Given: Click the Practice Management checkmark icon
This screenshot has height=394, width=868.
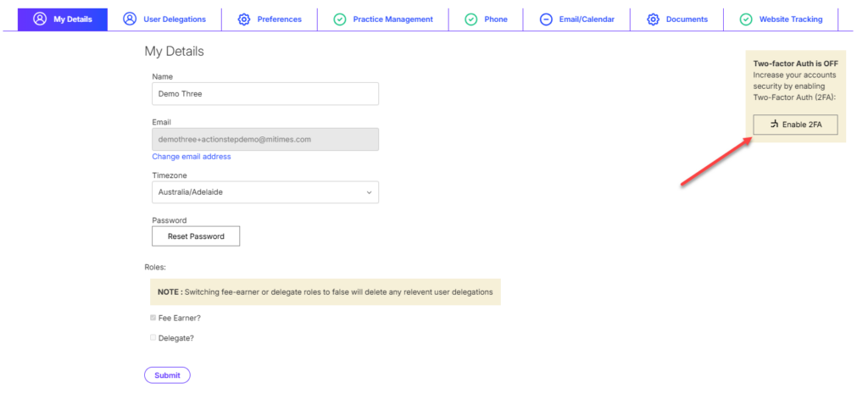Looking at the screenshot, I should pyautogui.click(x=340, y=19).
